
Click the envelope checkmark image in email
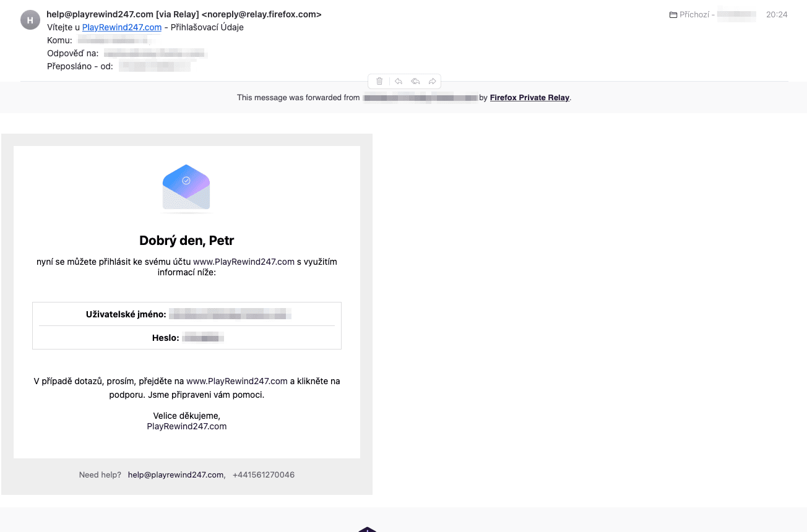[x=186, y=188]
